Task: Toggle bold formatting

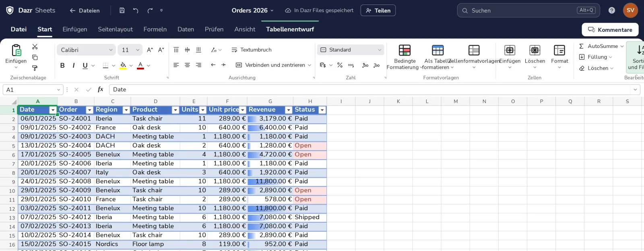Action: (62, 65)
